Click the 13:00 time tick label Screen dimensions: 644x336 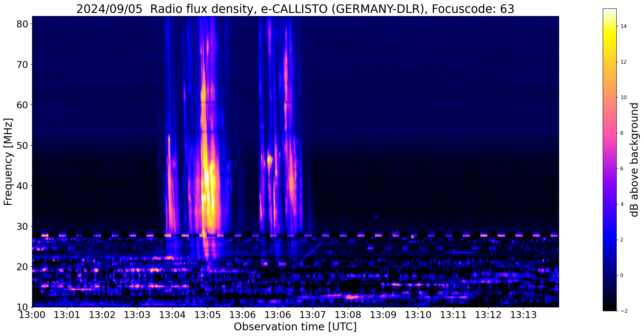tap(32, 315)
